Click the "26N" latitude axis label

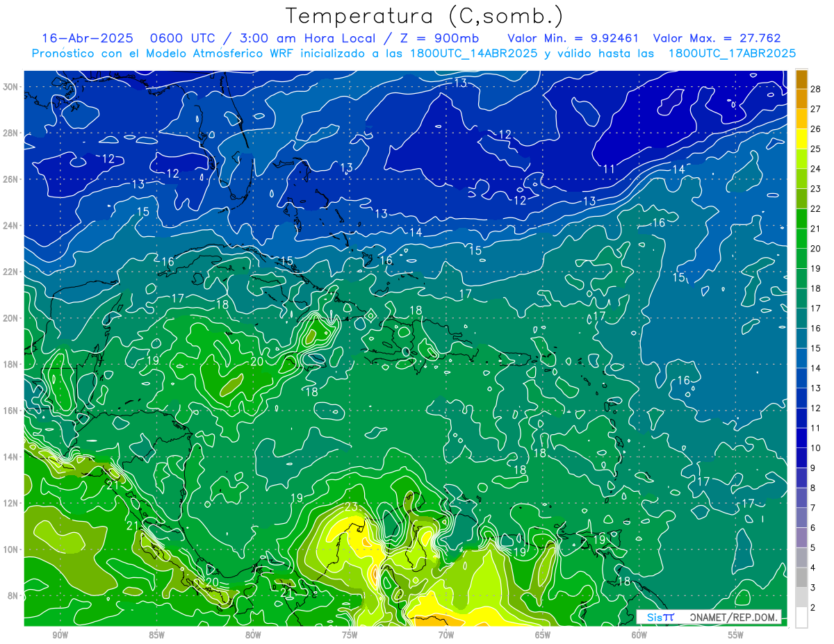point(11,179)
